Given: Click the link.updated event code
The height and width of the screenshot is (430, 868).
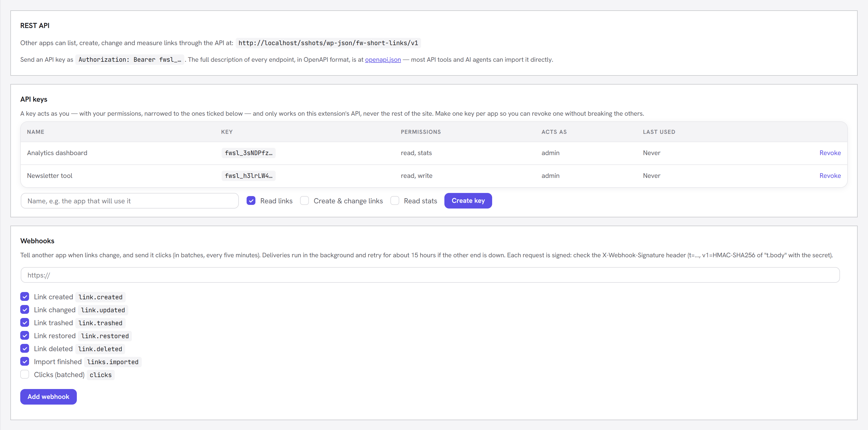Looking at the screenshot, I should (x=103, y=310).
